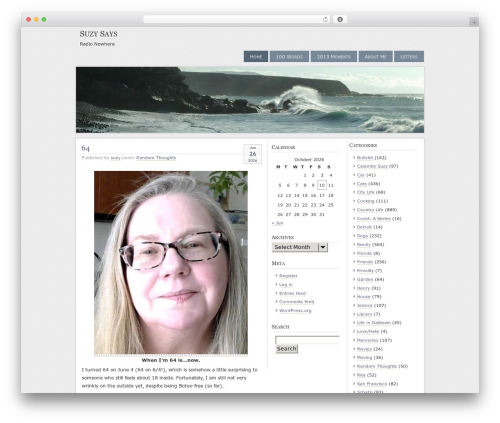Viewport: 500px width, 423px height.
Task: Click the browser reload icon
Action: pos(325,19)
